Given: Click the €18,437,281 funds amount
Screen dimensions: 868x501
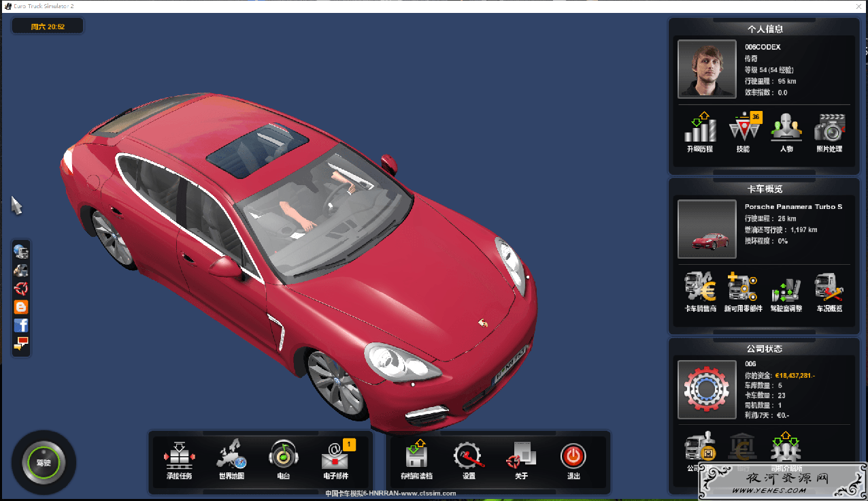Looking at the screenshot, I should pos(795,375).
